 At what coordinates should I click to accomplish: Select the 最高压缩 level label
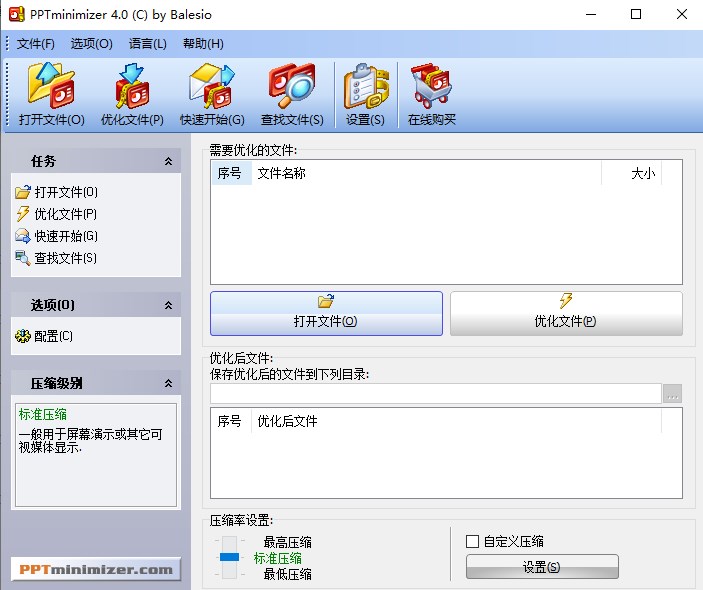coord(287,542)
